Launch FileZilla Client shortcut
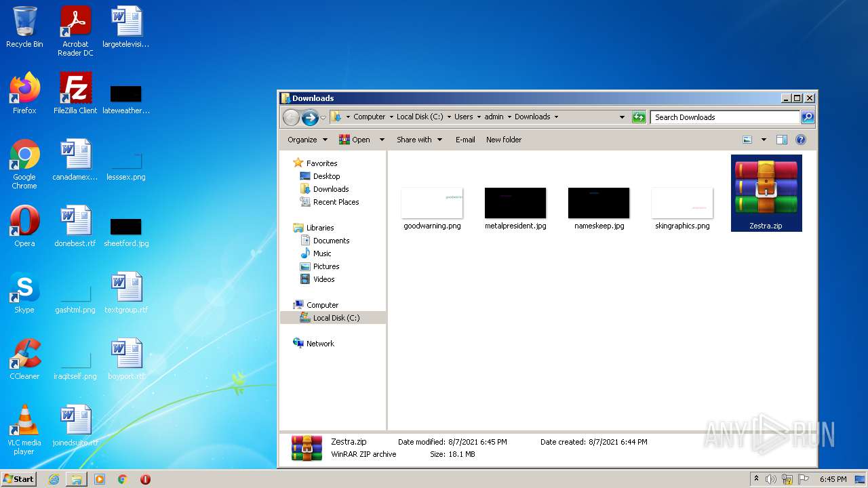Image resolution: width=868 pixels, height=488 pixels. coord(75,94)
